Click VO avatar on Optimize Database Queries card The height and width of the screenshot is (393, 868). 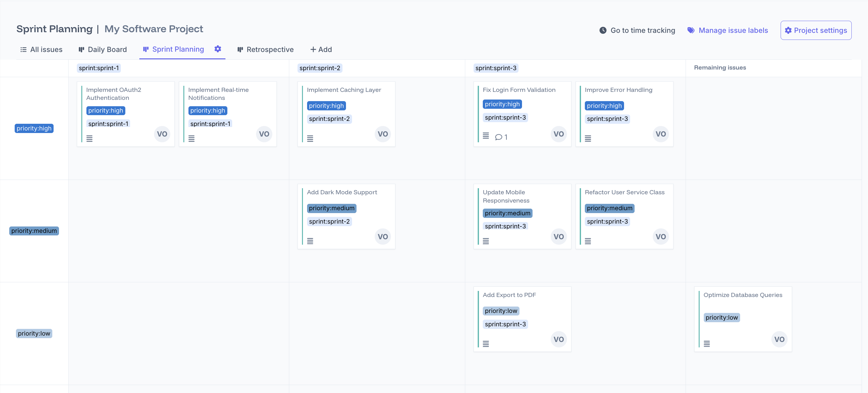click(779, 339)
